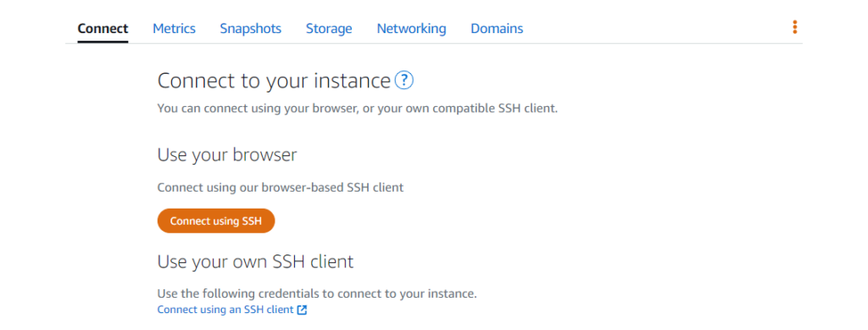This screenshot has height=330, width=868.
Task: Click the Use your own SSH client heading
Action: point(255,261)
